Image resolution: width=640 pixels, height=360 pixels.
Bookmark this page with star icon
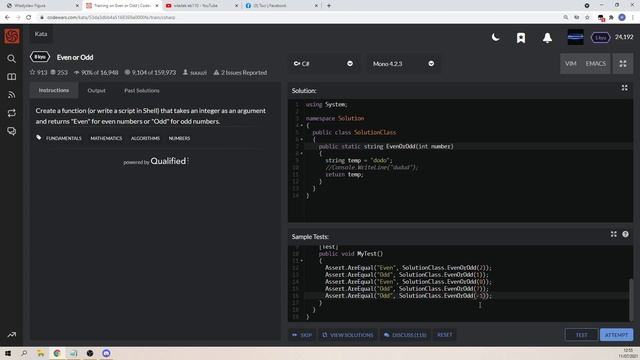[587, 18]
